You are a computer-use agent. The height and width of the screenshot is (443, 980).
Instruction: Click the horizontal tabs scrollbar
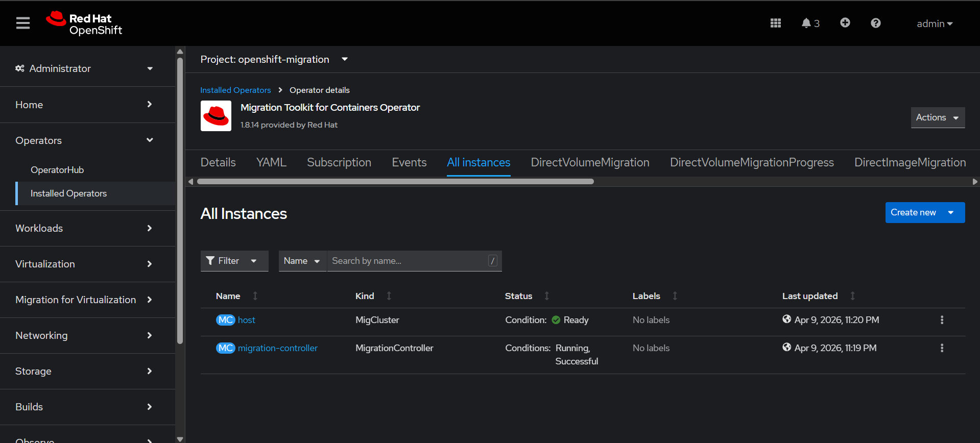[395, 181]
